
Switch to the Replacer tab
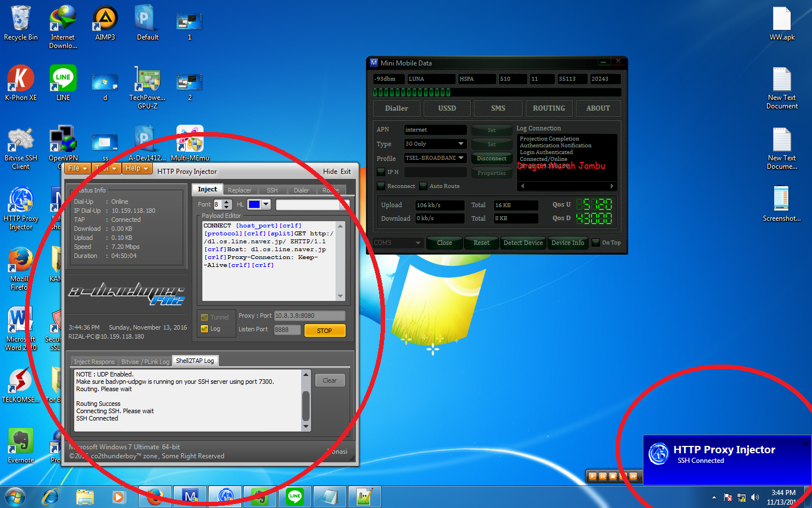pyautogui.click(x=240, y=190)
